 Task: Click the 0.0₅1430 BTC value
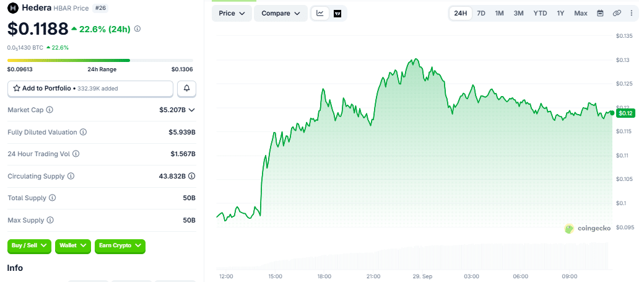coord(25,48)
